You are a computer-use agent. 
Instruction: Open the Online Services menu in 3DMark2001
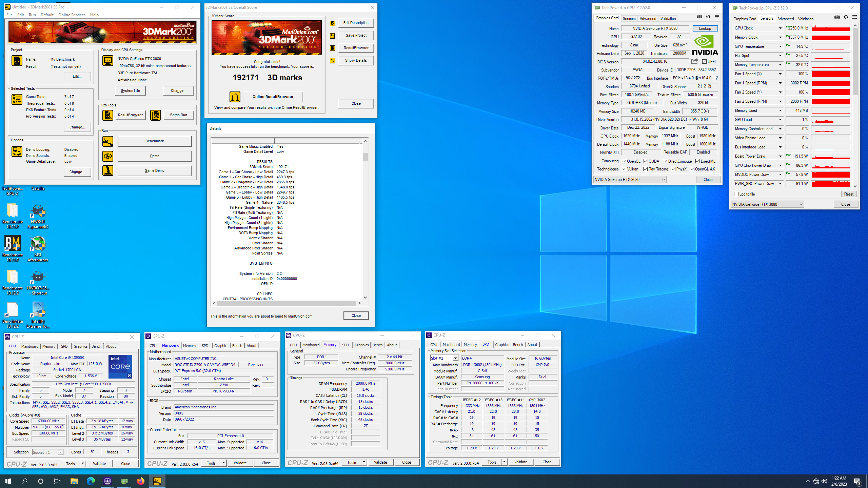click(72, 15)
